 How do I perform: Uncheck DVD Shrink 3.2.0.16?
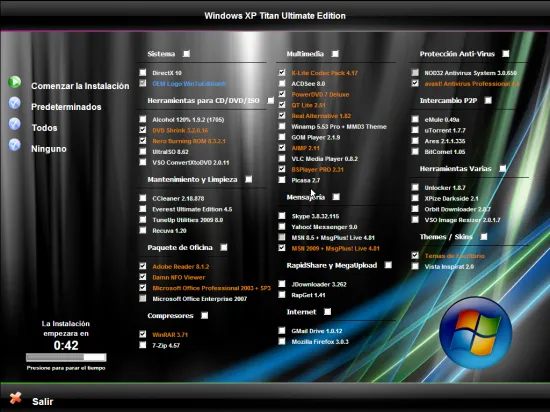[x=143, y=130]
